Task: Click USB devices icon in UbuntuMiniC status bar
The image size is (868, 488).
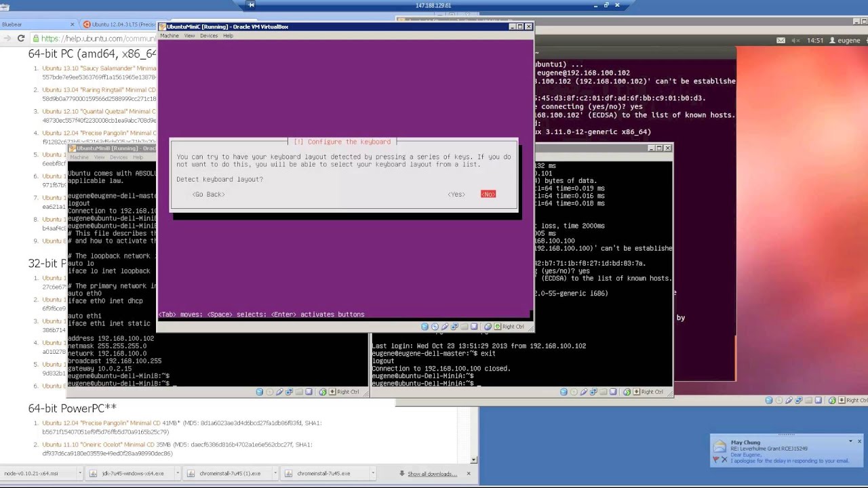Action: (445, 327)
